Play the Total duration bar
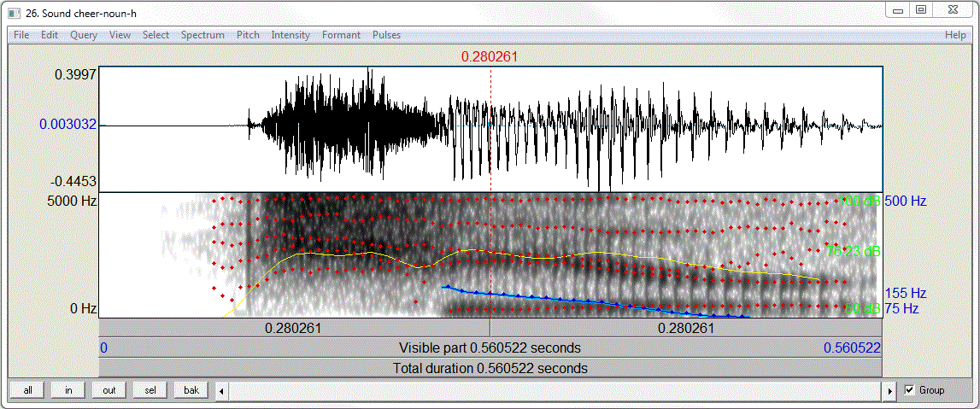 (490, 368)
